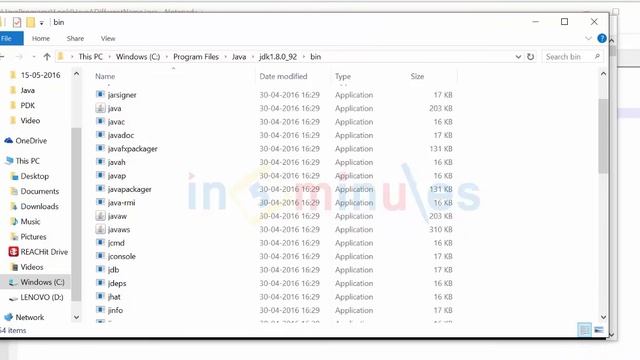Image resolution: width=640 pixels, height=360 pixels.
Task: Select the jinfo file icon
Action: [x=100, y=310]
